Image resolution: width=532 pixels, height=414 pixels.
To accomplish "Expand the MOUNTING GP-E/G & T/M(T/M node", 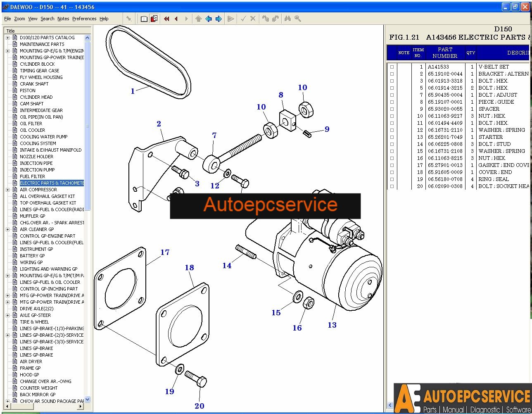I will [x=7, y=276].
